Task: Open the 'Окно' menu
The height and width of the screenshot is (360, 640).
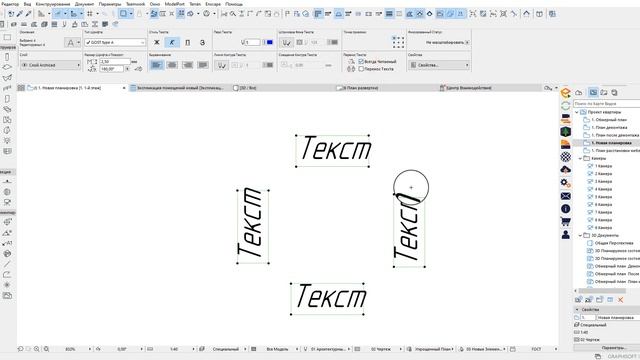Action: pyautogui.click(x=155, y=4)
